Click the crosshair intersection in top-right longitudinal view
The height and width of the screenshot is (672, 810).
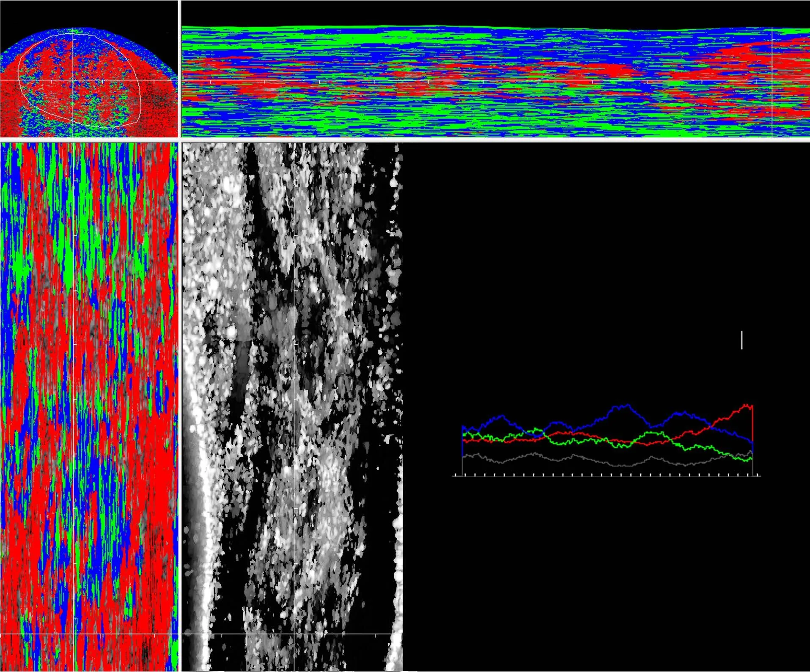click(772, 80)
